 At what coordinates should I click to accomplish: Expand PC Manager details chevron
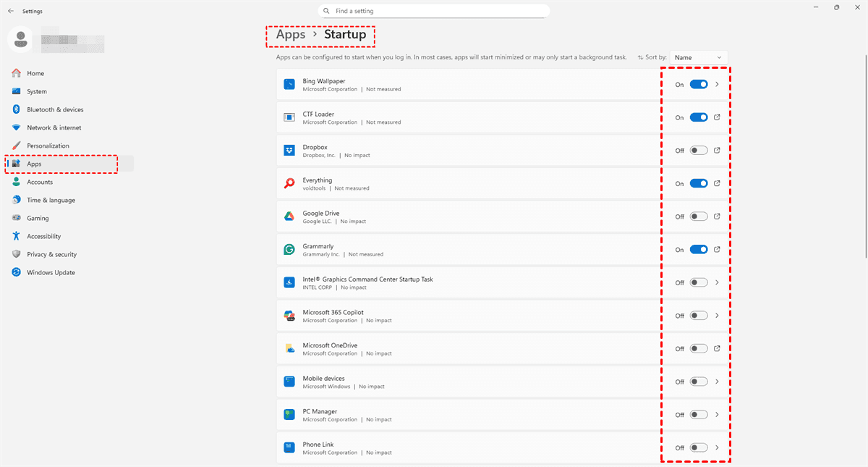[x=717, y=415]
